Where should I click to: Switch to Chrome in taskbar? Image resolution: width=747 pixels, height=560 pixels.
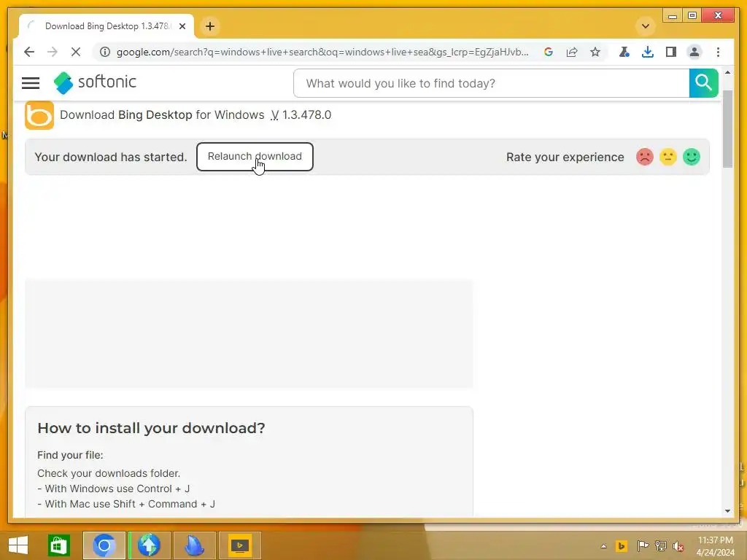coord(104,545)
